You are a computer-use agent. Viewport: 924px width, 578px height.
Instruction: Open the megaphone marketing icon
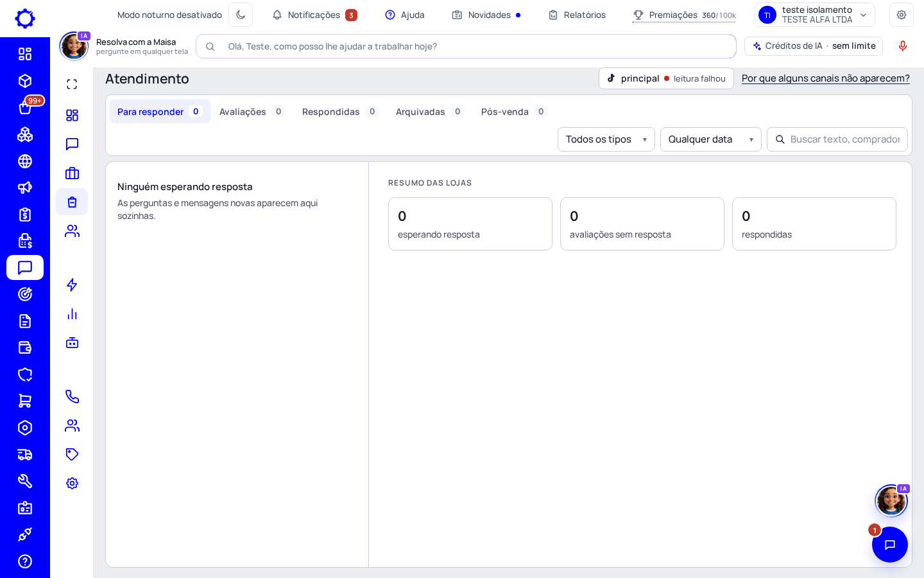pyautogui.click(x=25, y=188)
